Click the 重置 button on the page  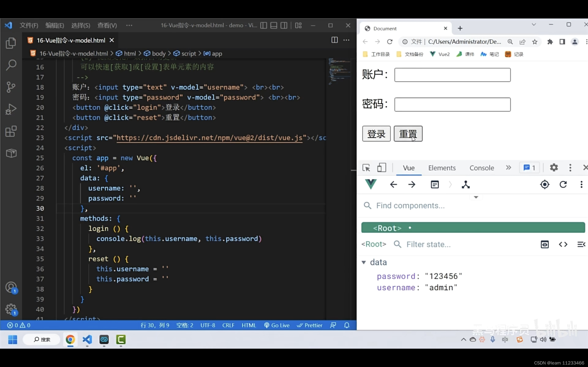(x=408, y=134)
